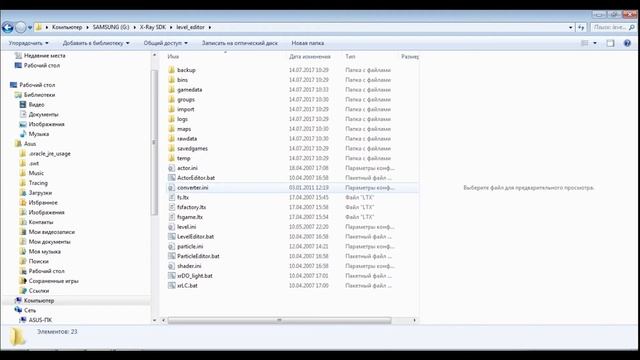Click the actor.ini file icon
This screenshot has height=360, width=640.
click(x=171, y=168)
